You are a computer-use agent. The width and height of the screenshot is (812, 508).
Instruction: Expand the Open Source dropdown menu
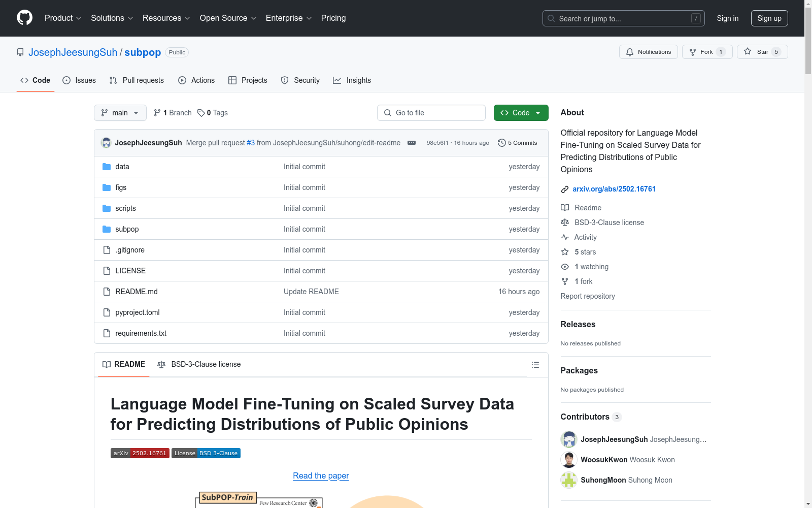(228, 18)
